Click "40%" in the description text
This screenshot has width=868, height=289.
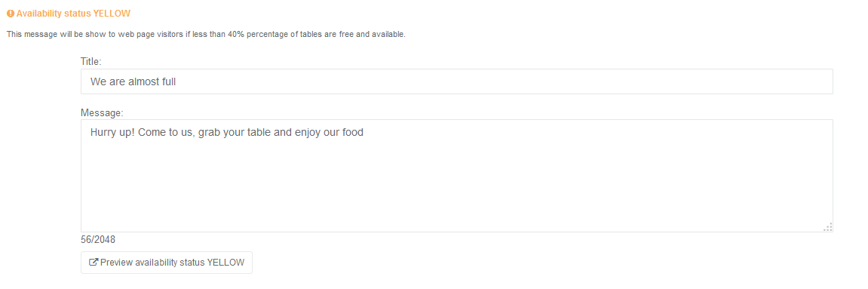(x=236, y=34)
